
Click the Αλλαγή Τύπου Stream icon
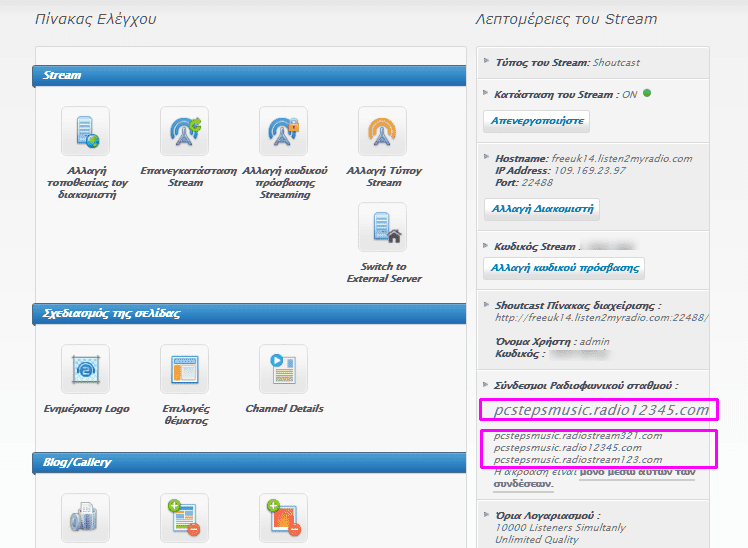coord(383,132)
